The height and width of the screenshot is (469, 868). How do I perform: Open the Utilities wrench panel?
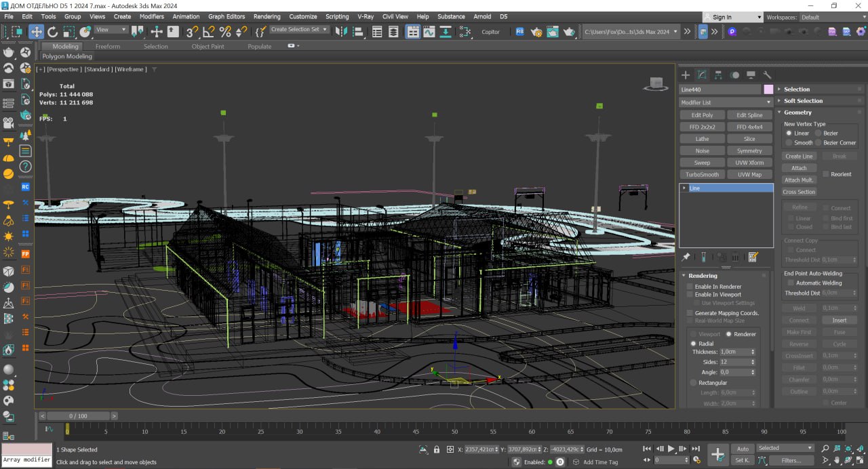click(x=767, y=75)
